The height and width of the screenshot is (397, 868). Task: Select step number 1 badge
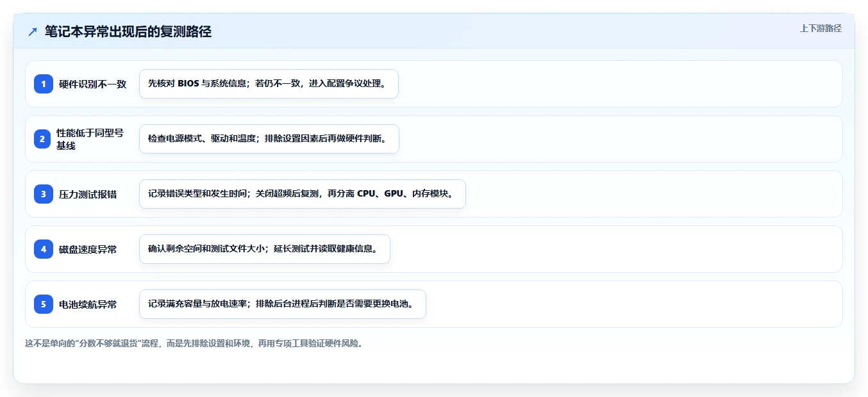(44, 84)
